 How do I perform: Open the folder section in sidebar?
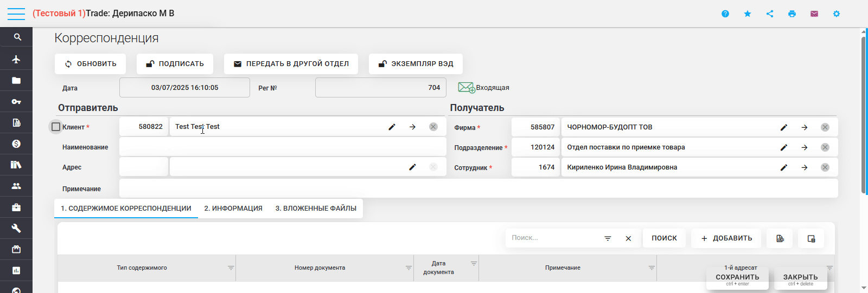click(16, 80)
